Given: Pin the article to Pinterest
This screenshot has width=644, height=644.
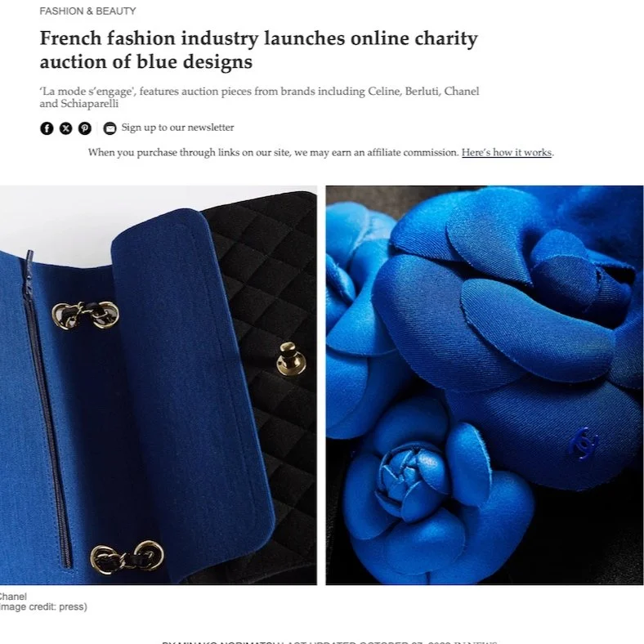Looking at the screenshot, I should (x=85, y=128).
